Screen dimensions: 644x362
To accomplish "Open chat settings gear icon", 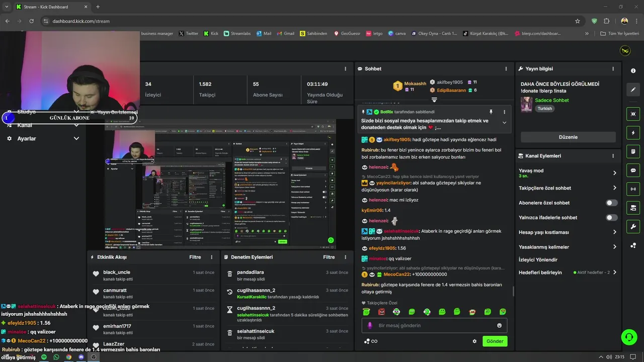I will tap(474, 341).
